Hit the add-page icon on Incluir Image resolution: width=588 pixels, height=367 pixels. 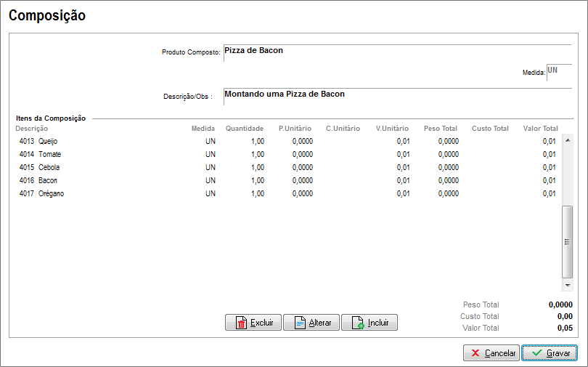[x=357, y=323]
